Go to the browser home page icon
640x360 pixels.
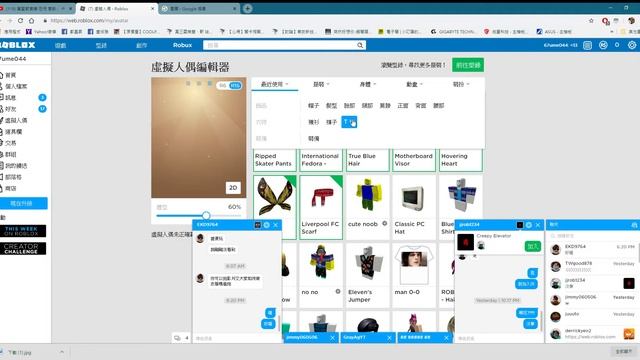pos(31,20)
